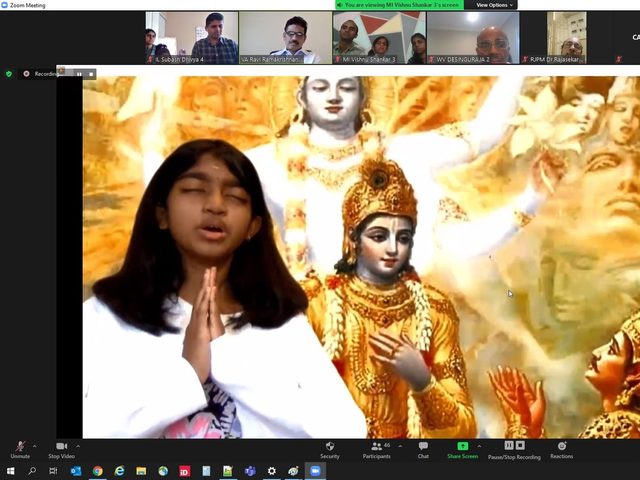Select IL Subash Dhivya 4 video thumbnail
This screenshot has width=640, height=480.
[192, 38]
